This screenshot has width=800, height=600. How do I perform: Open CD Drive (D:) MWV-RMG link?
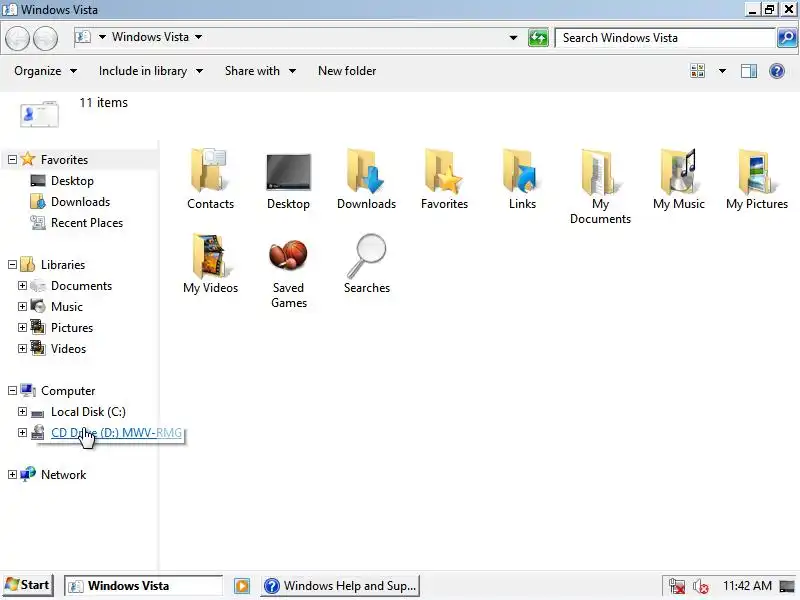[x=116, y=433]
